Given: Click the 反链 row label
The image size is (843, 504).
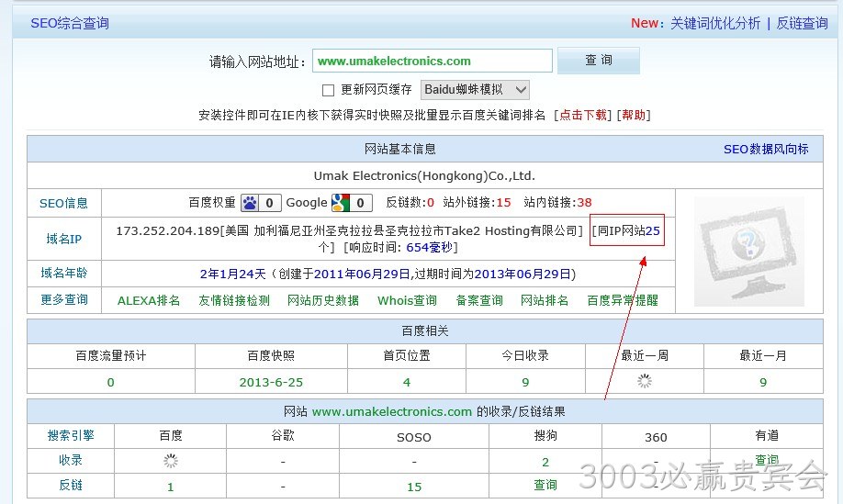Looking at the screenshot, I should point(71,486).
